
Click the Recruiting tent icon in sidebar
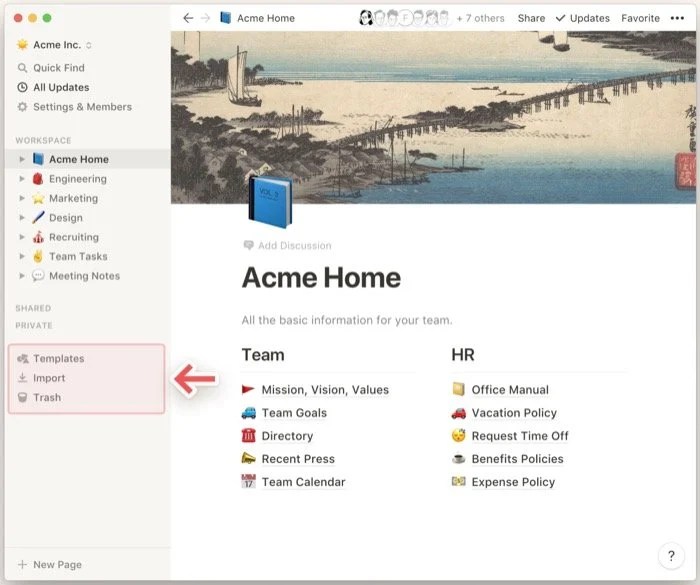point(38,237)
